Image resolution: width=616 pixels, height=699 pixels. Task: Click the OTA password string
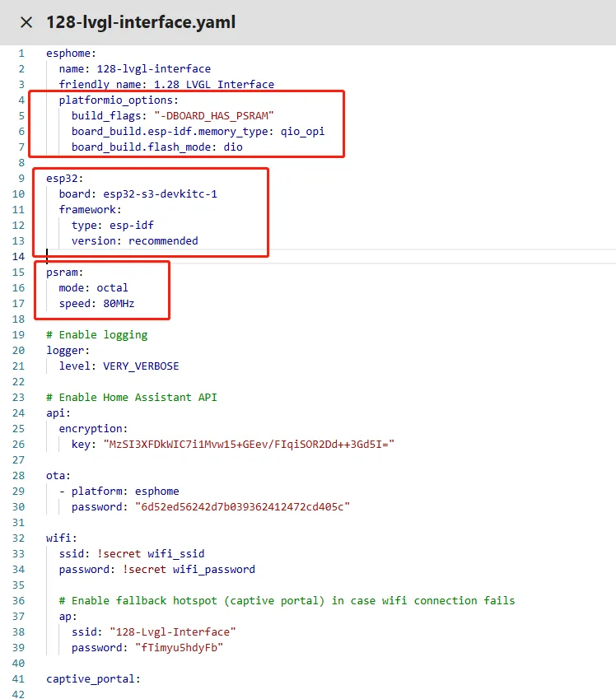(x=242, y=506)
